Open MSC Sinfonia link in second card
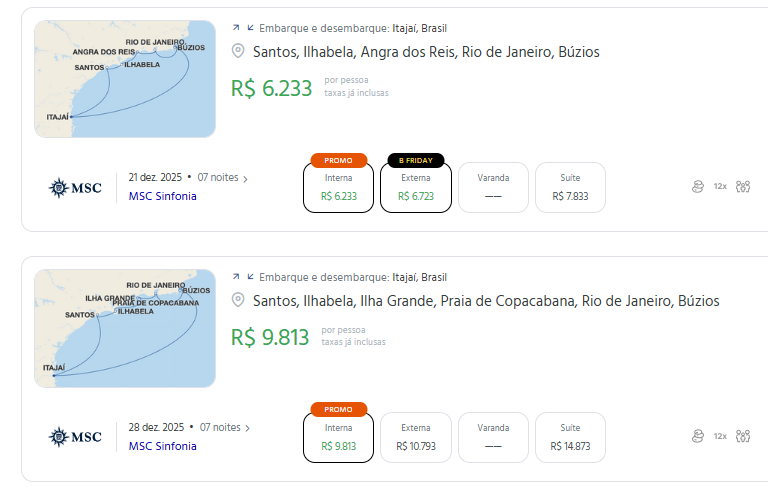Image resolution: width=768 pixels, height=494 pixels. [x=162, y=446]
